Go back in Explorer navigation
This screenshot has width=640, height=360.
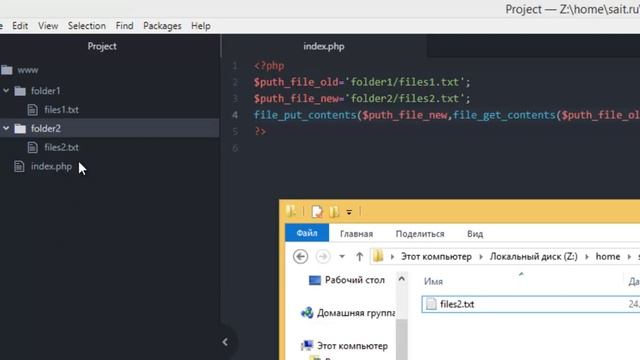click(300, 256)
